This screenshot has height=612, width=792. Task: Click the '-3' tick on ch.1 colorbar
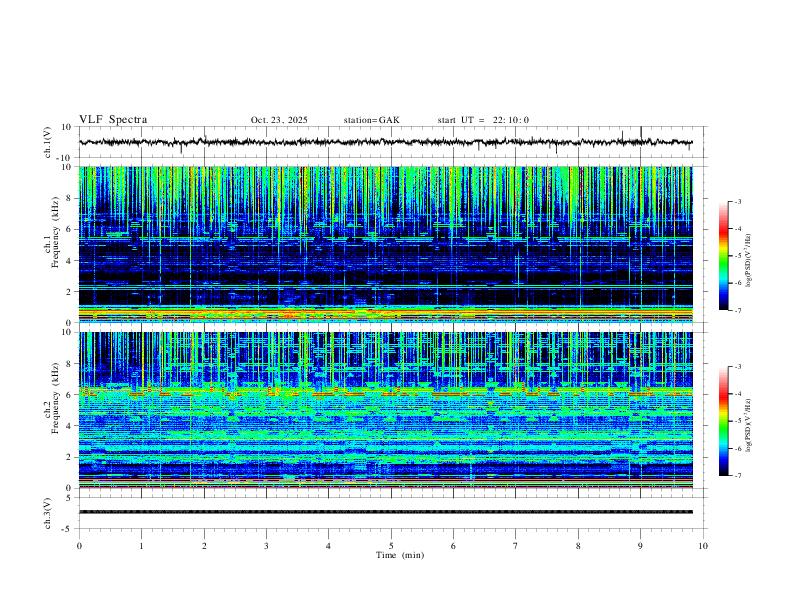click(x=737, y=201)
